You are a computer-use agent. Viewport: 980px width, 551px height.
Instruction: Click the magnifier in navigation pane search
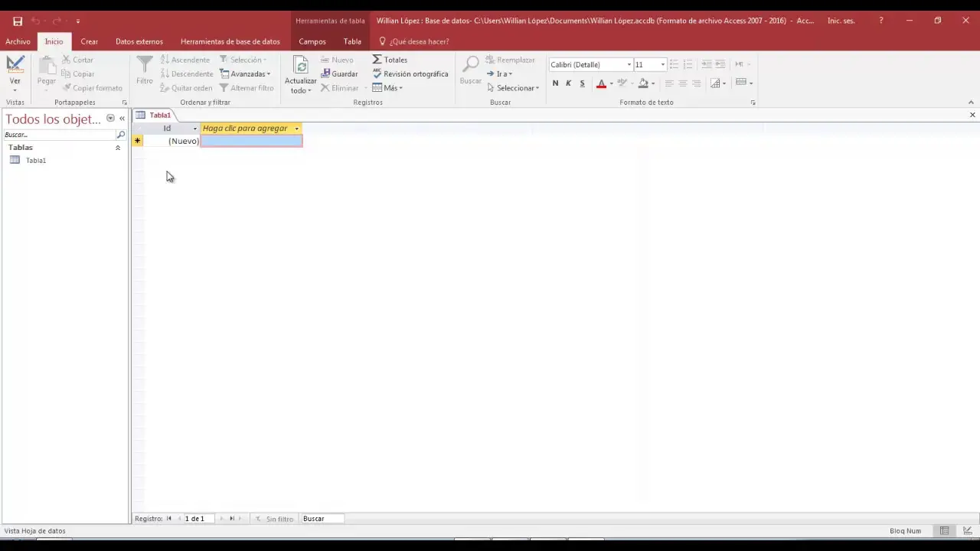(120, 135)
